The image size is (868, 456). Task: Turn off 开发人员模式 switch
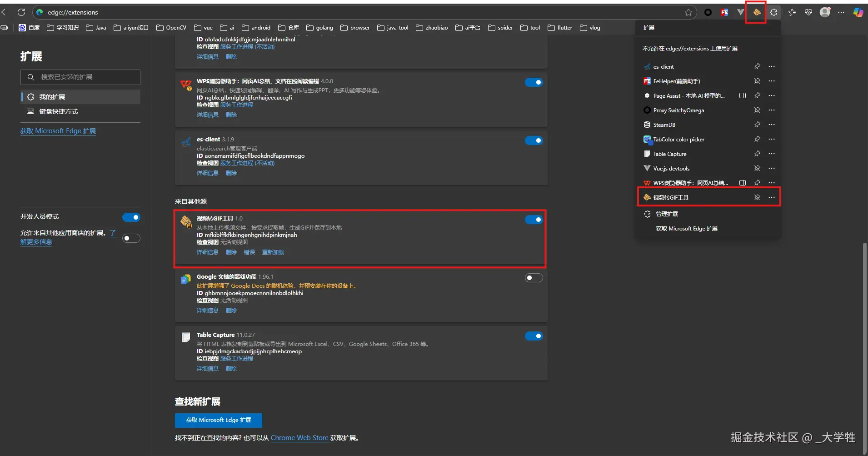click(131, 217)
